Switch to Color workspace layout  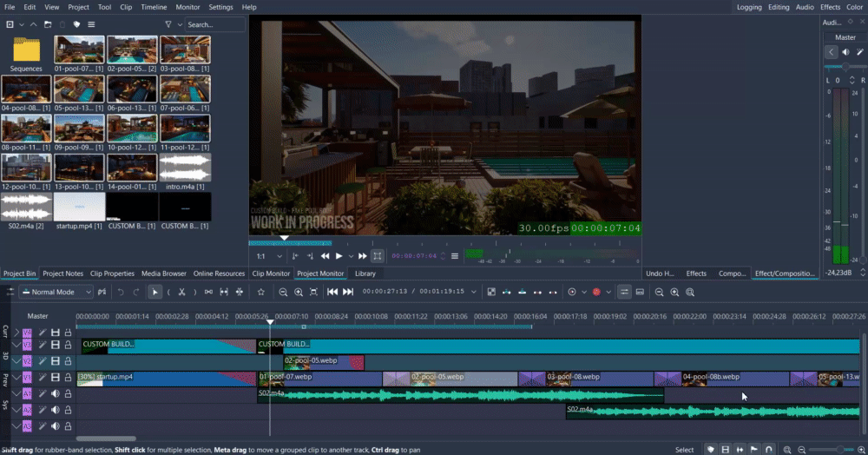(x=855, y=7)
